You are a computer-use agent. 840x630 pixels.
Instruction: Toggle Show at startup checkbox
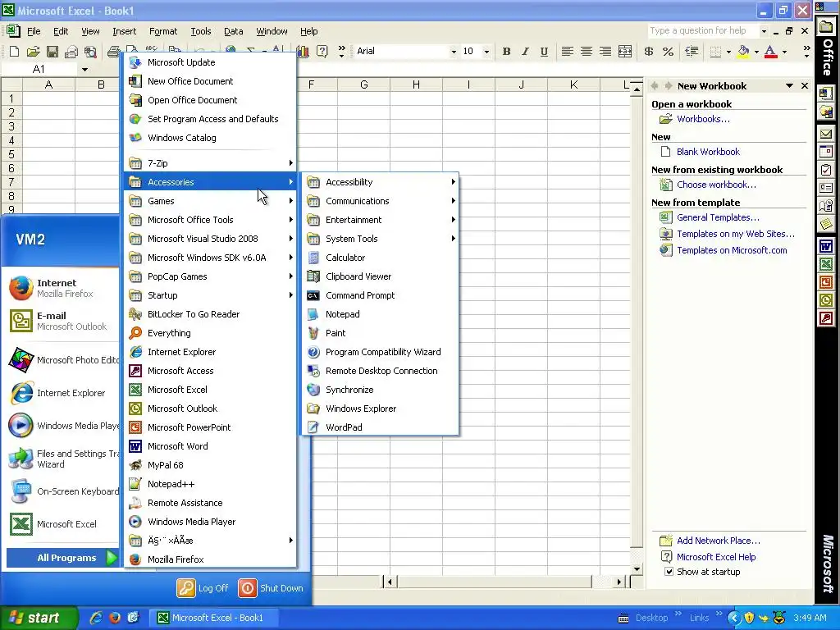669,572
